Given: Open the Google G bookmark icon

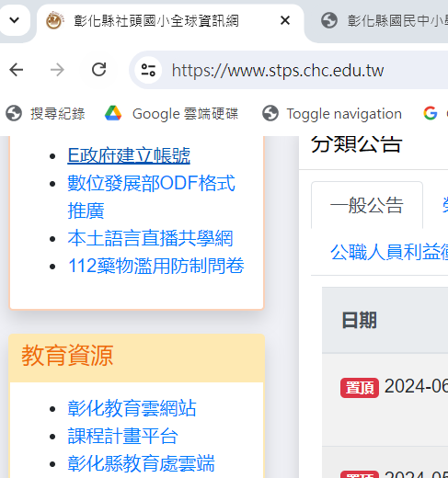Looking at the screenshot, I should pyautogui.click(x=431, y=113).
